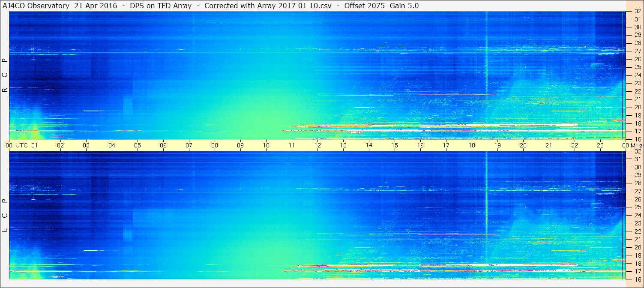Screen dimensions: 644x288
Task: Click 'Corrected with Array 2017 01 10.csv' text
Action: tap(268, 6)
